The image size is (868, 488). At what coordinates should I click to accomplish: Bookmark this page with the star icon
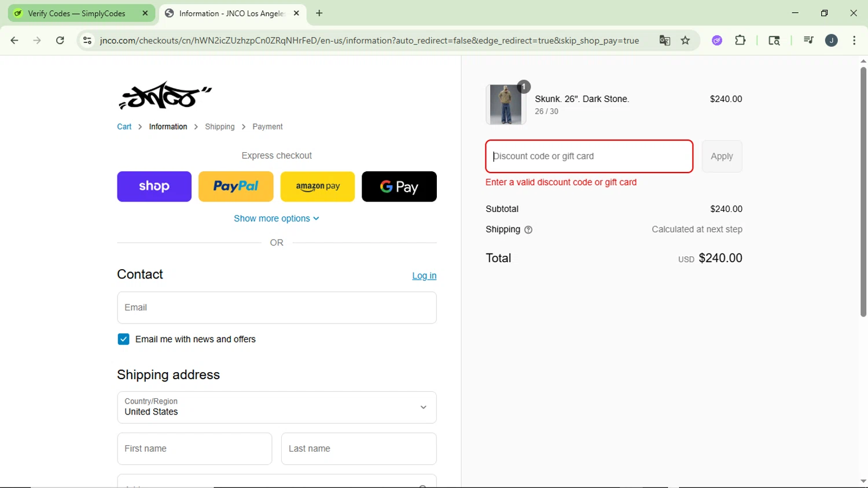686,41
